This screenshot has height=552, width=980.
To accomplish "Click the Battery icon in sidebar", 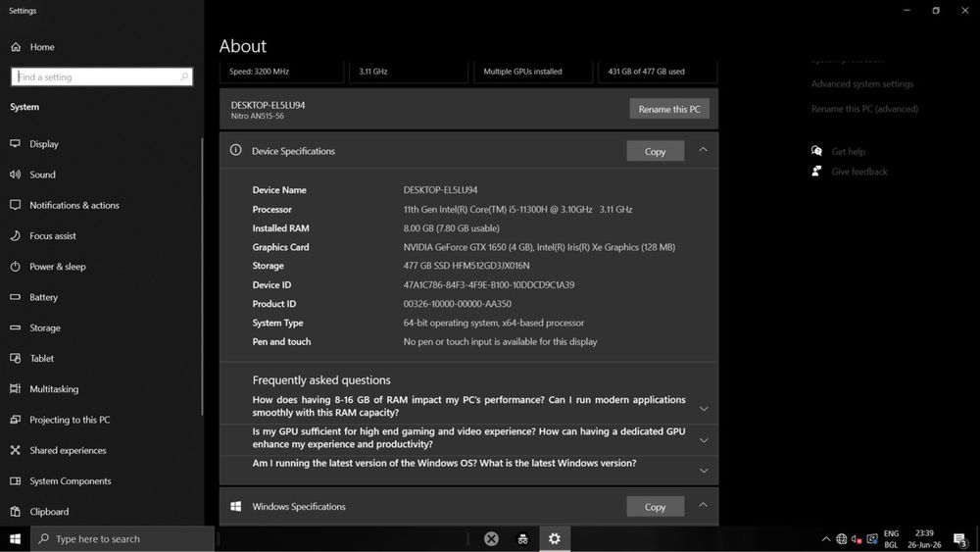I will coord(15,297).
